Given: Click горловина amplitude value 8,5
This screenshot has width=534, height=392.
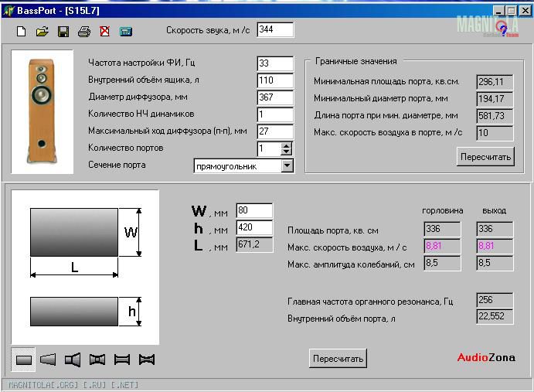Looking at the screenshot, I should point(442,263).
